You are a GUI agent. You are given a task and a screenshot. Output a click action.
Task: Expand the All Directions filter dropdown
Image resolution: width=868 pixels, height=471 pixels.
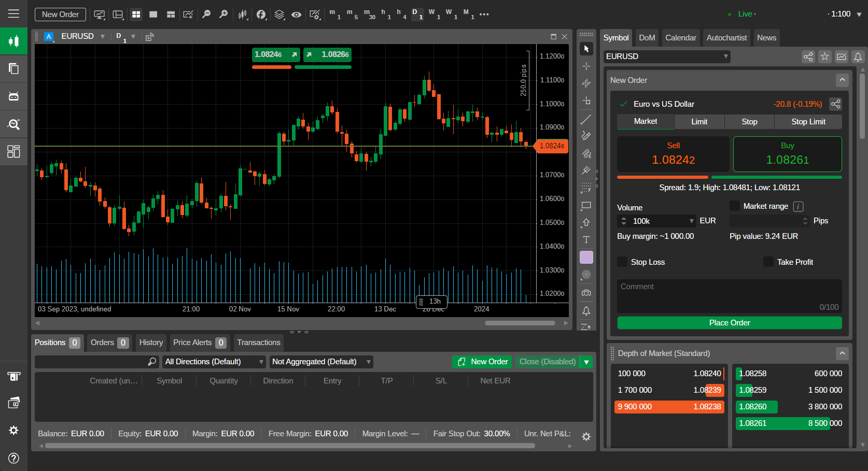tap(214, 362)
